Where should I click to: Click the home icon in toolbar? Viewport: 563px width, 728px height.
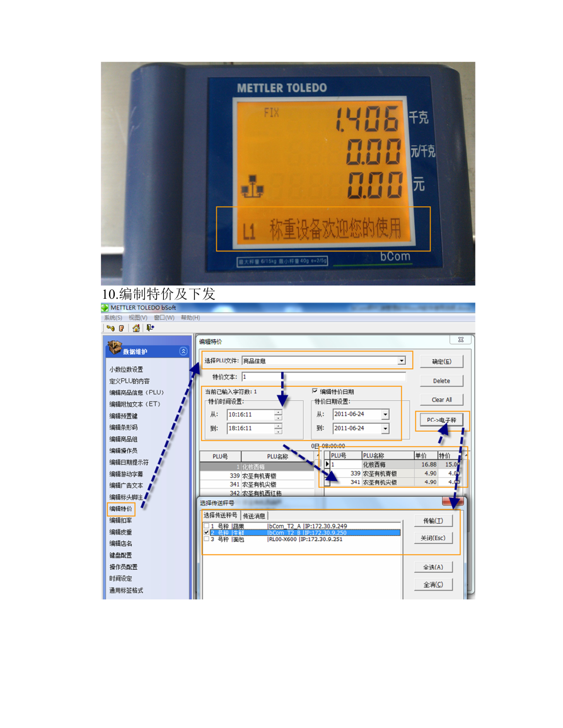(x=136, y=328)
